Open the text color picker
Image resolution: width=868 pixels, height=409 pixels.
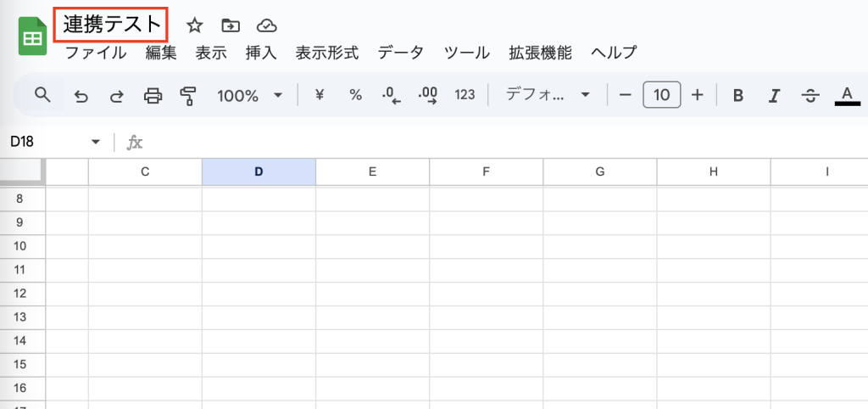coord(847,95)
